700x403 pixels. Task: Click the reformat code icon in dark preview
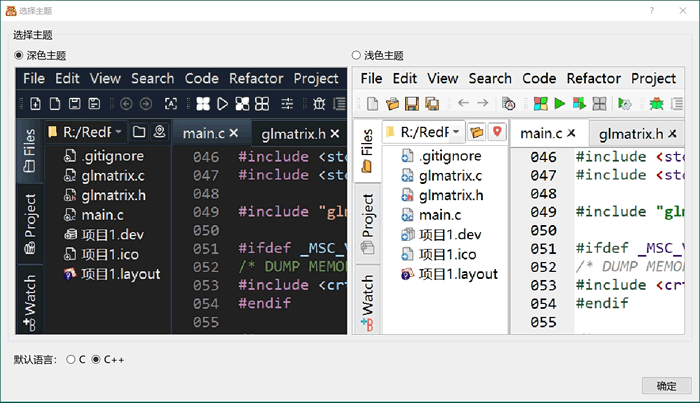click(171, 104)
